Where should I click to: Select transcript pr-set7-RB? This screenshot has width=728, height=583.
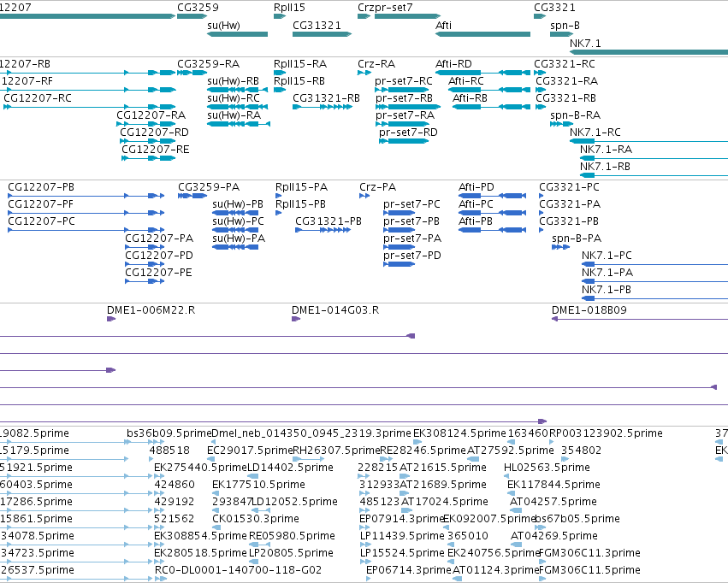pyautogui.click(x=404, y=98)
